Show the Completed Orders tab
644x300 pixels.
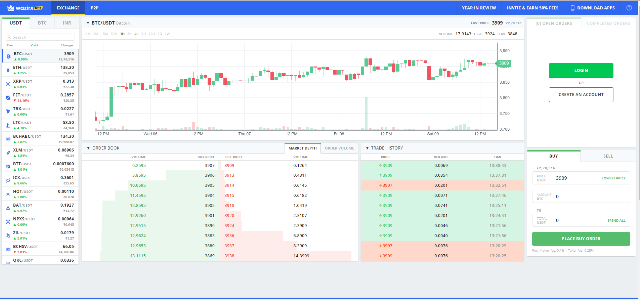point(608,24)
